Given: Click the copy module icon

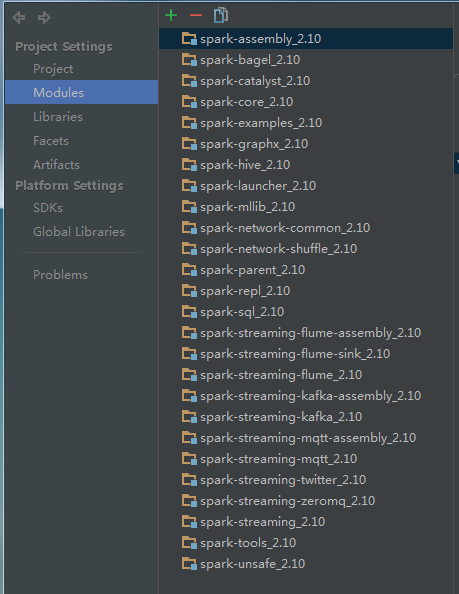Looking at the screenshot, I should click(221, 16).
